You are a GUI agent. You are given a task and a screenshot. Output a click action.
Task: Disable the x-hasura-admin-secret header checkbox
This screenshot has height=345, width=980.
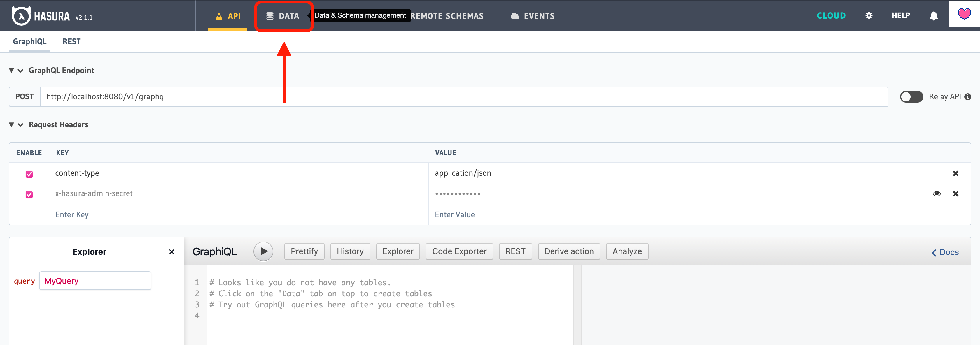point(29,195)
